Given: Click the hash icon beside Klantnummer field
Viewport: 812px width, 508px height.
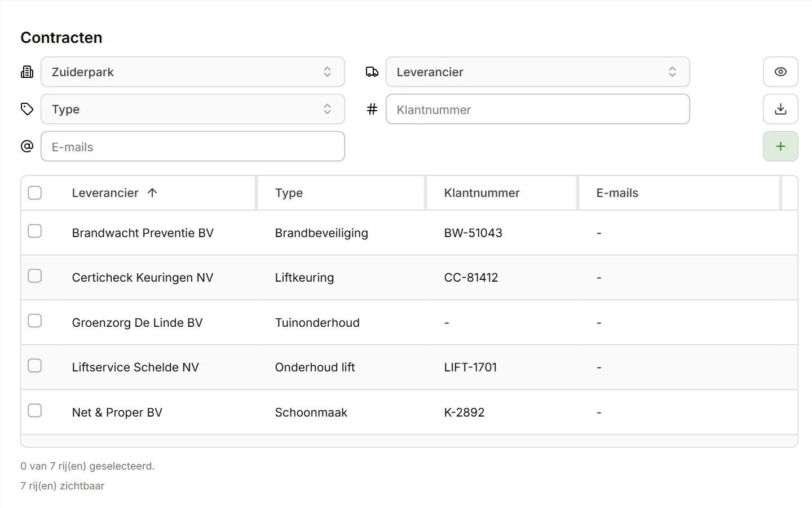Looking at the screenshot, I should point(372,109).
